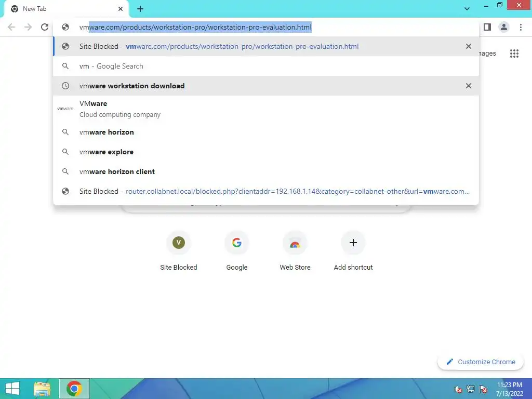
Task: Open a new tab with plus button
Action: pyautogui.click(x=140, y=9)
